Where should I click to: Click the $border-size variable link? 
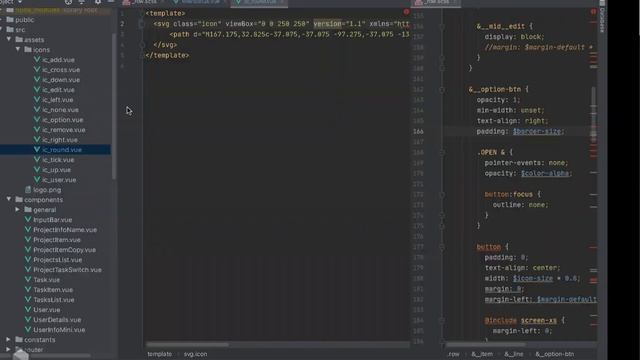[x=537, y=131]
